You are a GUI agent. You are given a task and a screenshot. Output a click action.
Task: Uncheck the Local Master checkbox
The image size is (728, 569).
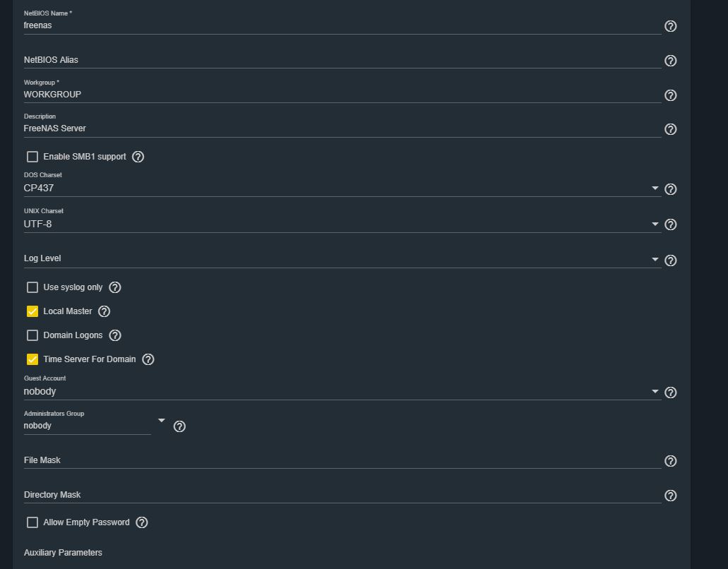coord(32,311)
